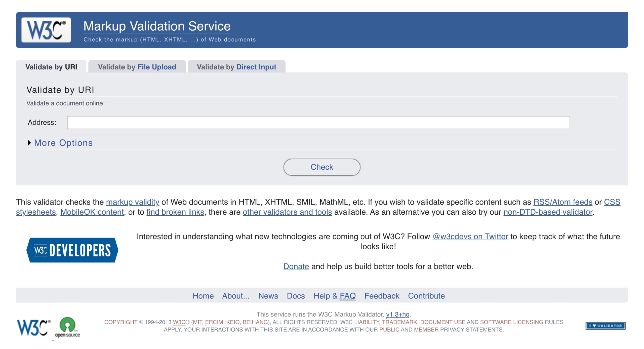This screenshot has height=349, width=644.
Task: Switch to Validate by Direct Input tab
Action: pyautogui.click(x=236, y=67)
